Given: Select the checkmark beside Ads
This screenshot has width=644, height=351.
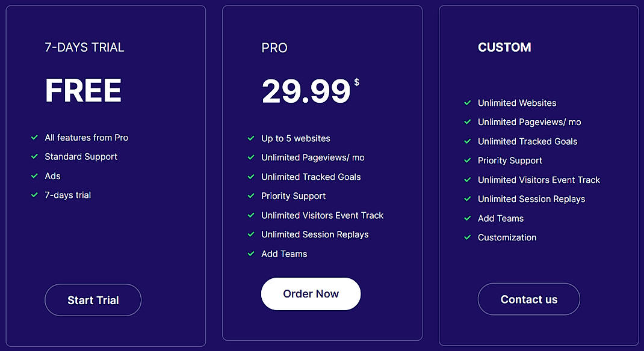Looking at the screenshot, I should pos(34,176).
